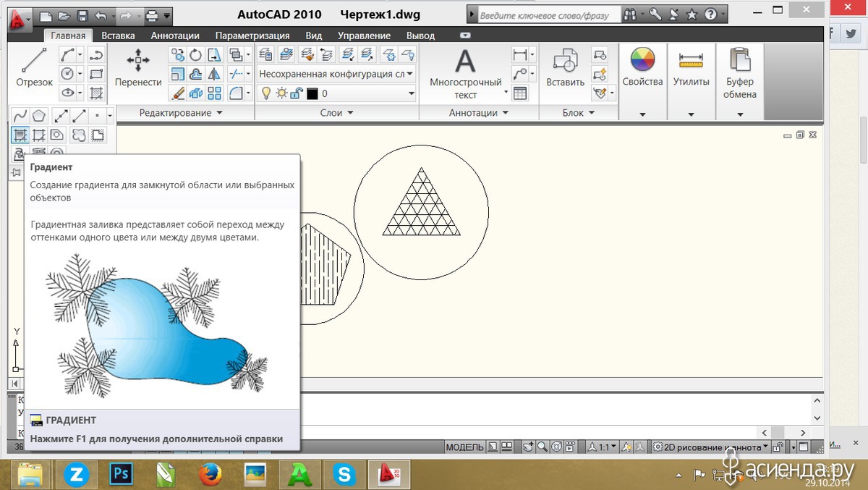Select the Erase tool icon
This screenshot has width=868, height=490.
tap(177, 93)
